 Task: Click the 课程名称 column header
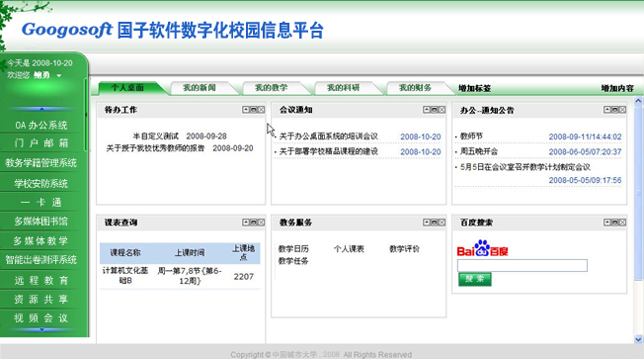point(125,253)
